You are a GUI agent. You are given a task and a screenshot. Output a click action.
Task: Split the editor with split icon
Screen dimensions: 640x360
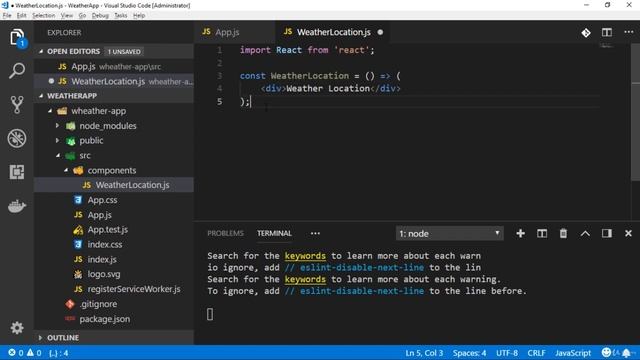click(607, 32)
